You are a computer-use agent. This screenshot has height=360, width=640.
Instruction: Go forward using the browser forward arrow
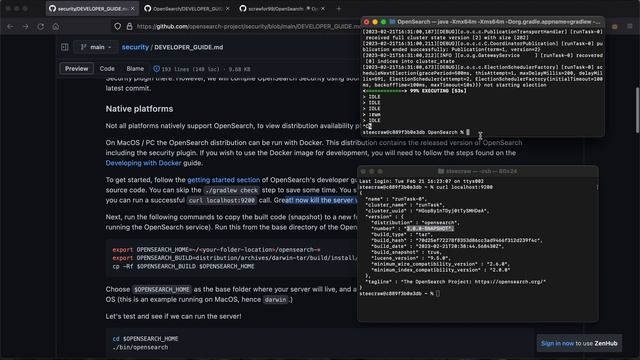(x=25, y=27)
